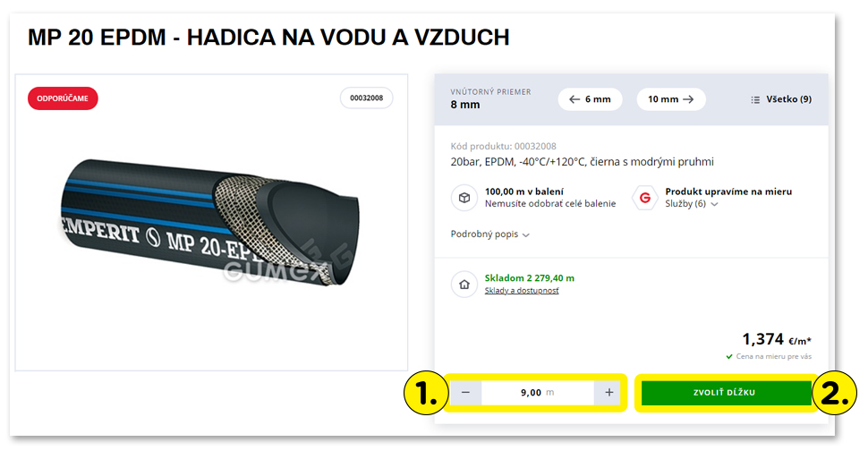Screen dimensions: 868x451
Task: Click the red ODPORÚČAME badge
Action: 63,98
